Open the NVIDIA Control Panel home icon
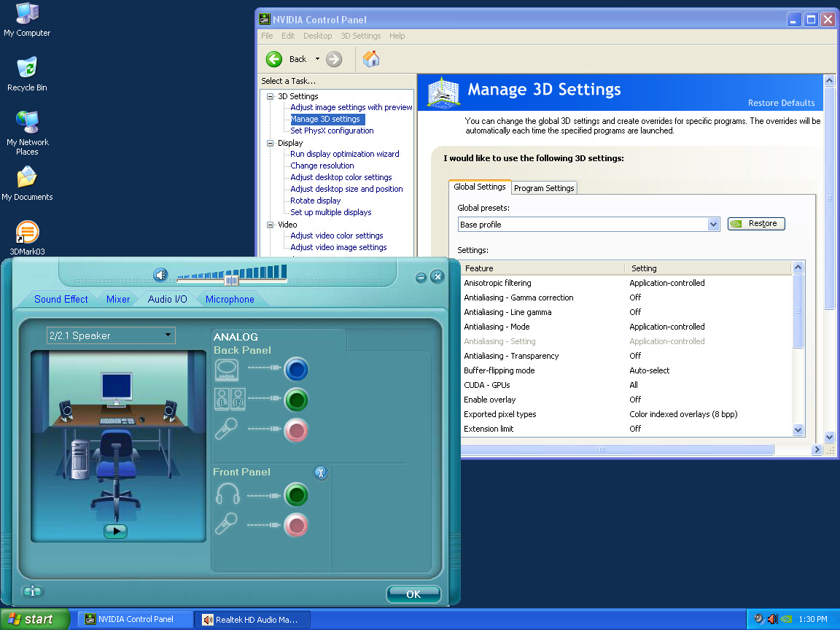The width and height of the screenshot is (840, 630). coord(370,59)
